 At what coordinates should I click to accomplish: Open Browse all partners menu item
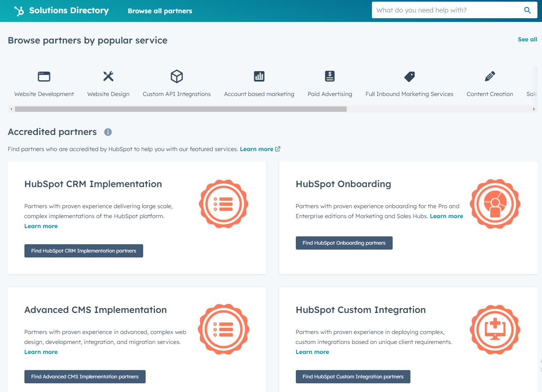(160, 11)
